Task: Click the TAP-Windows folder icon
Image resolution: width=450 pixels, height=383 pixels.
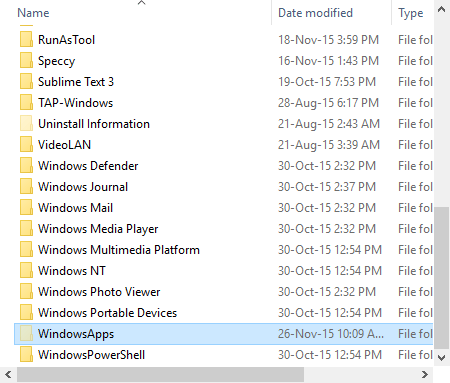Action: point(26,103)
